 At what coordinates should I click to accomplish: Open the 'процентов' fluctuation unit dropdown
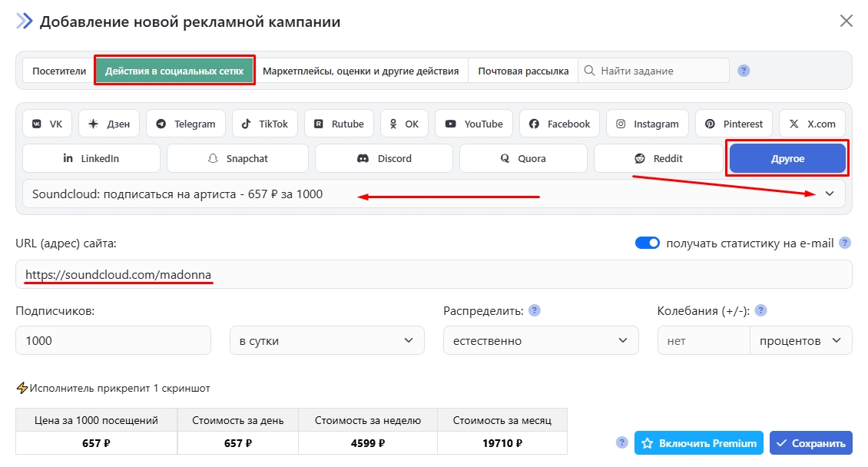tap(800, 340)
